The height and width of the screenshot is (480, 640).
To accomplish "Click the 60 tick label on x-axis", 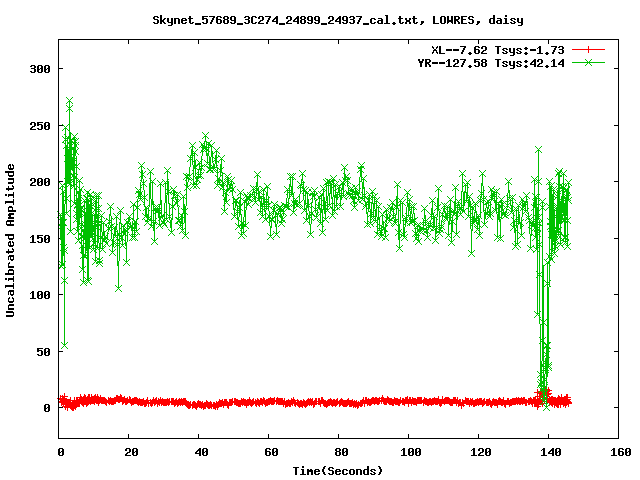I will point(269,453).
